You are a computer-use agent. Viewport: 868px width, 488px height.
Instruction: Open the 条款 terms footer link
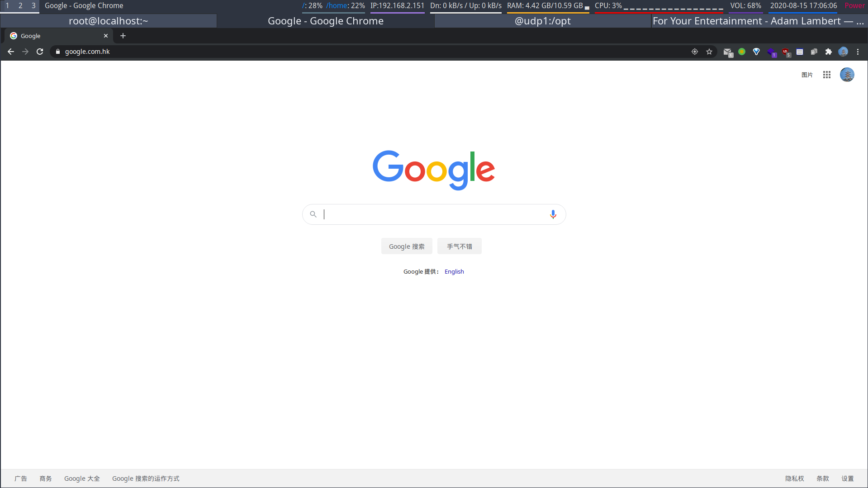coord(823,479)
